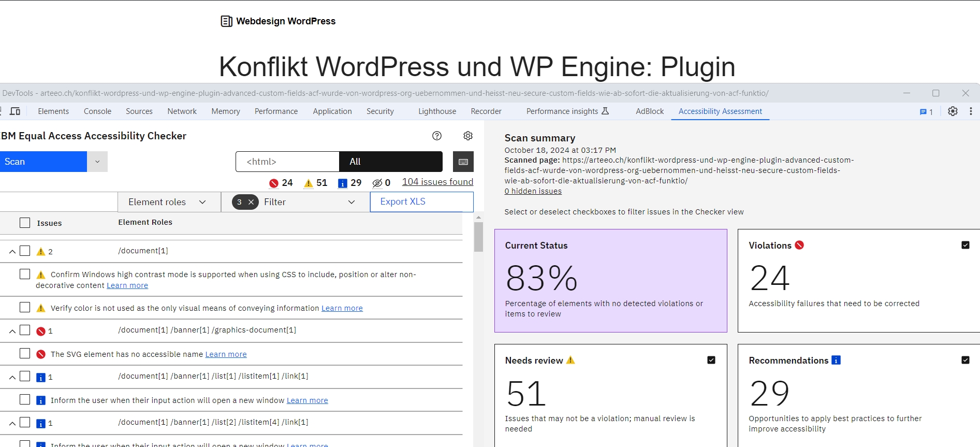Image resolution: width=980 pixels, height=447 pixels.
Task: Open the Network tab
Action: coord(182,111)
